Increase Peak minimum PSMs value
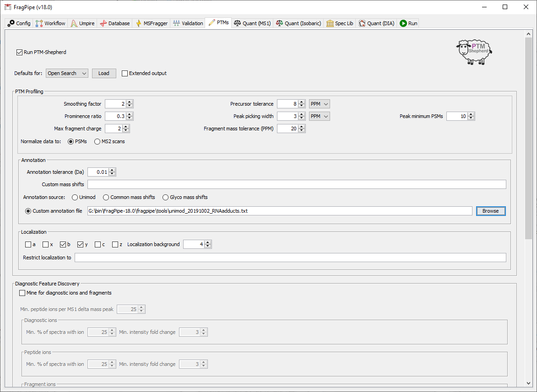Screen dimensions: 537x392 471,114
